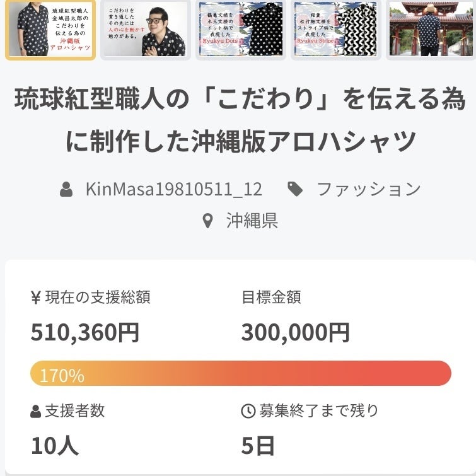Click the location pin icon beside 沖縄県
Image resolution: width=476 pixels, height=476 pixels.
[x=207, y=221]
